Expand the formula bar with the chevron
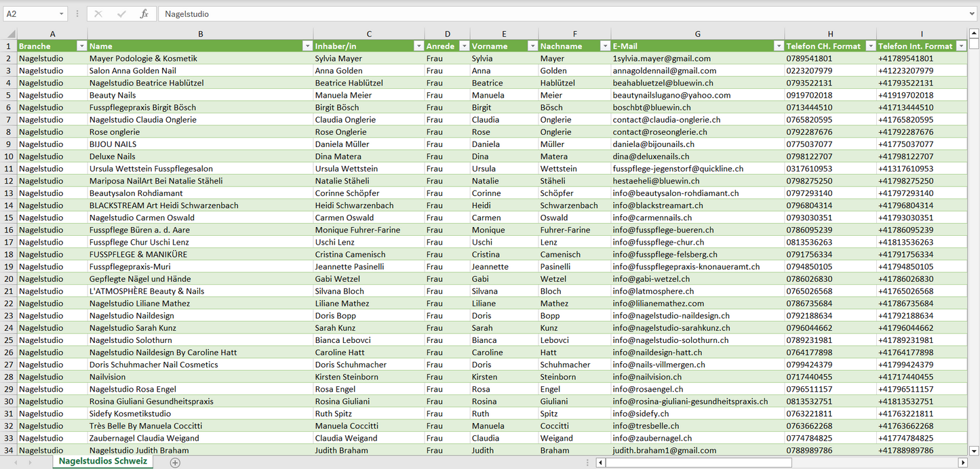 click(973, 14)
